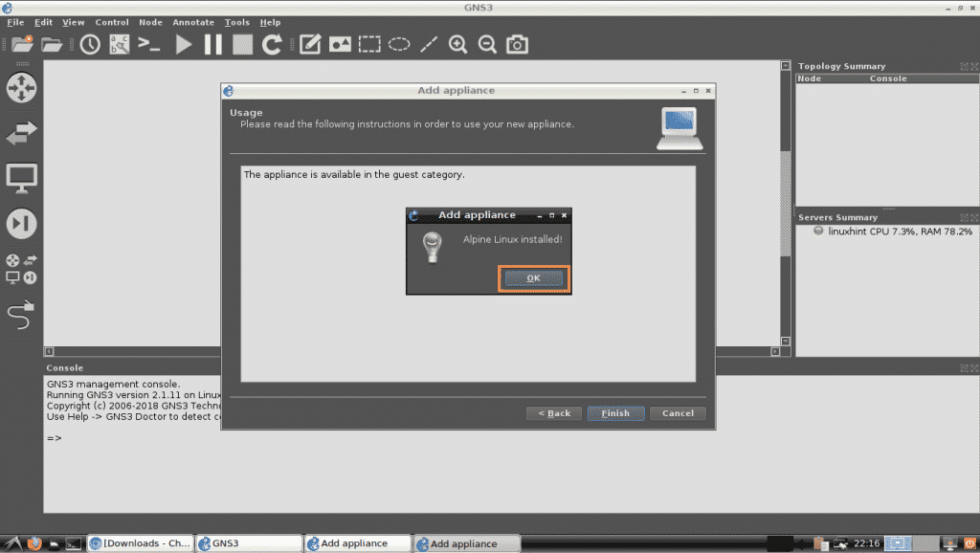This screenshot has height=553, width=980.
Task: Take a screenshot using the camera icon
Action: [517, 44]
